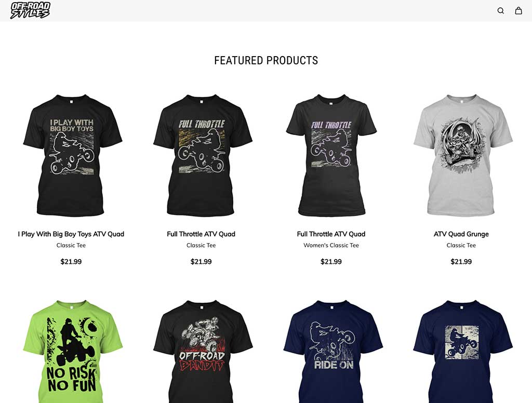
Task: Open the I Play With Big Boy Toys ATV Quad title link
Action: point(71,234)
